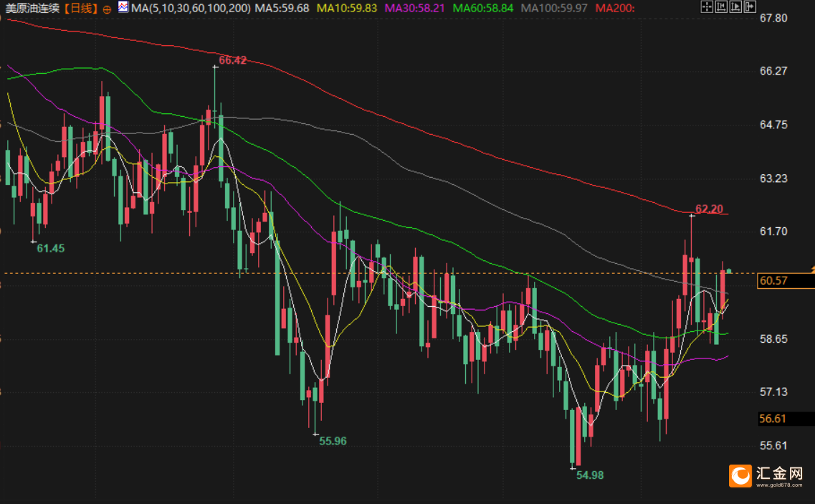815x504 pixels.
Task: Click the orange 60.57 current price tag
Action: tap(786, 281)
